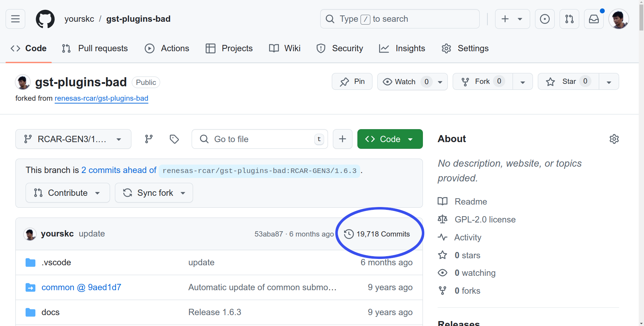Click the add file plus button
The height and width of the screenshot is (326, 644).
tap(342, 139)
